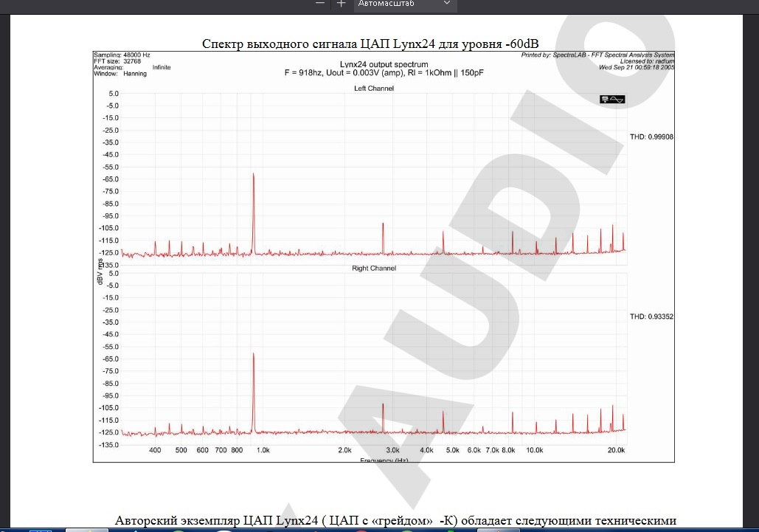This screenshot has height=532, width=759.
Task: Click the '-65.0' label on Left Channel axis
Action: click(111, 179)
